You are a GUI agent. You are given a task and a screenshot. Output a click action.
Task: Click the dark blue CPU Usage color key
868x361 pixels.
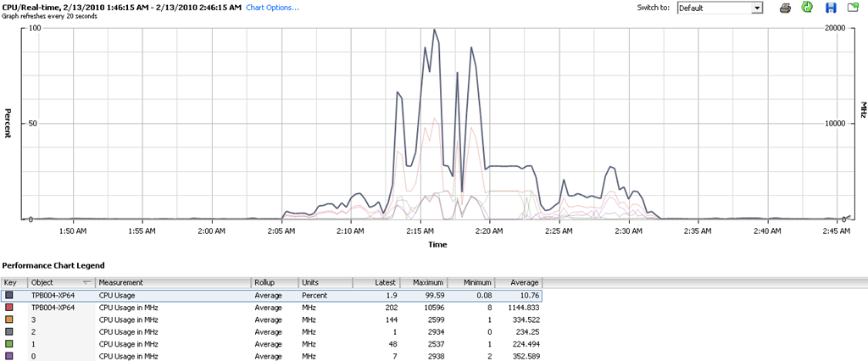click(x=8, y=295)
